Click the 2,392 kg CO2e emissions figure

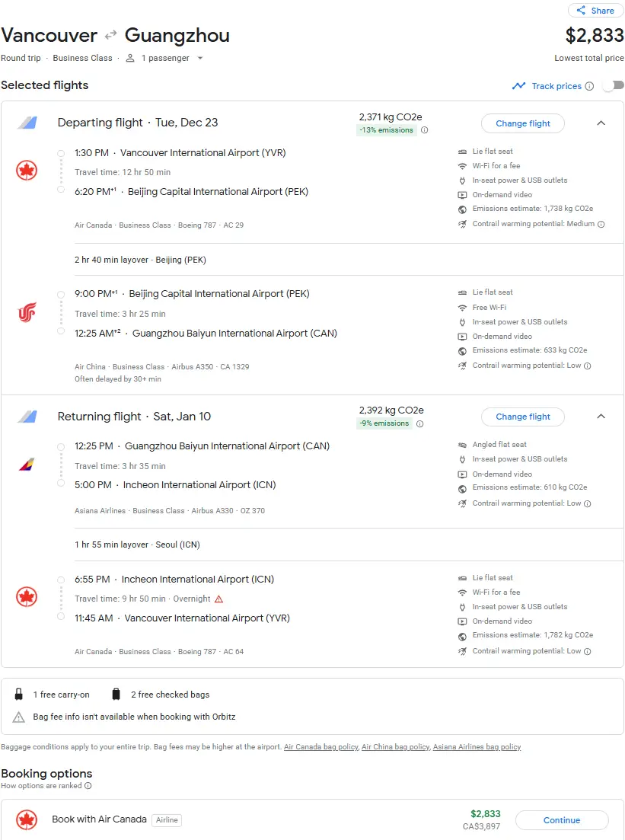391,410
